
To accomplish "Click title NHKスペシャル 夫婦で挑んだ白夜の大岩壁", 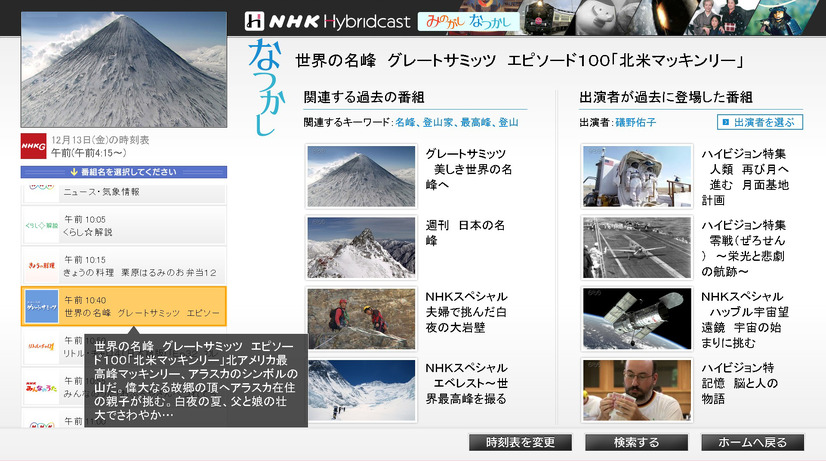I will coord(467,312).
